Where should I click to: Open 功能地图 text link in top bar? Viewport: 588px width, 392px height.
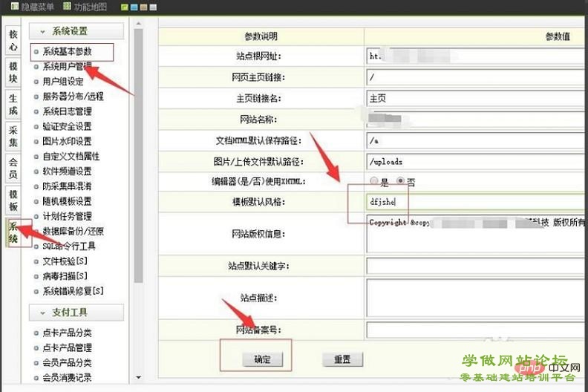point(91,7)
